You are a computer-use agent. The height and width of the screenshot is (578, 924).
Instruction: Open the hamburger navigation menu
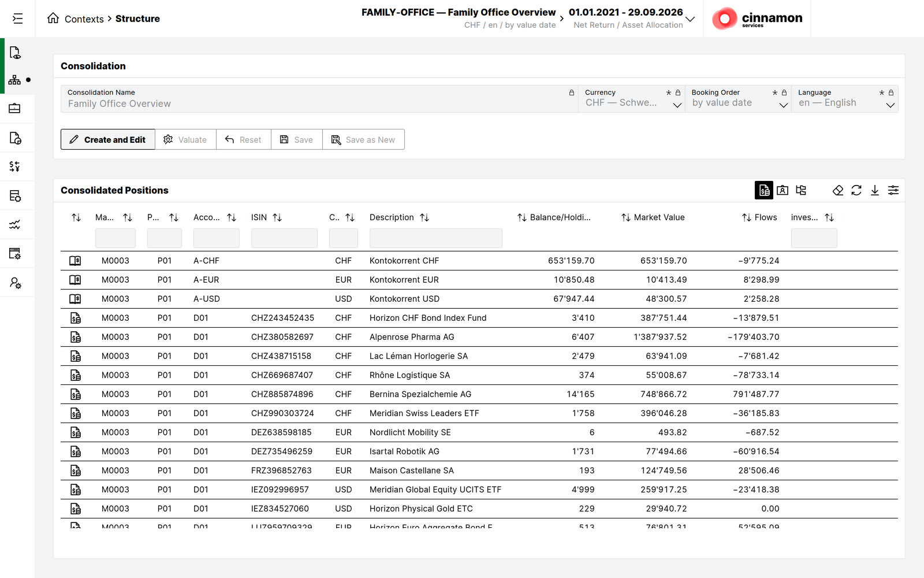18,18
